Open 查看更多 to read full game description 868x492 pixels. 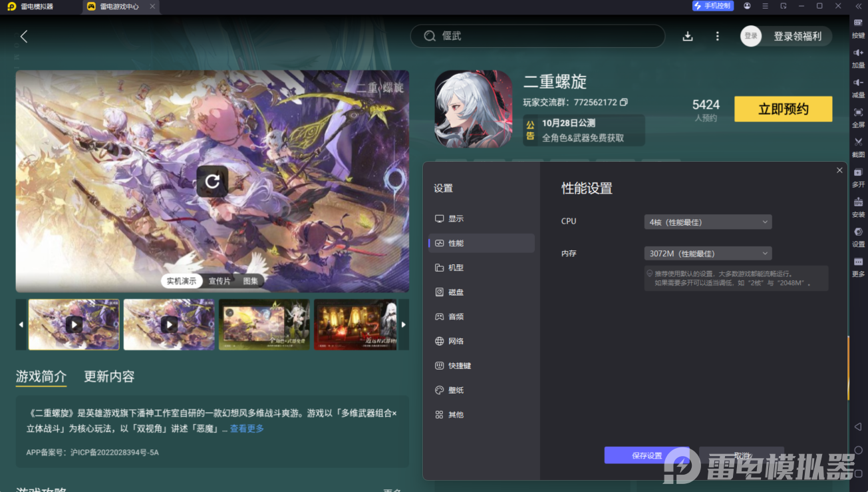pos(245,429)
